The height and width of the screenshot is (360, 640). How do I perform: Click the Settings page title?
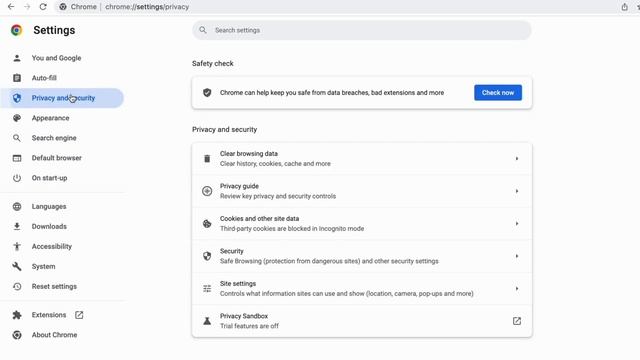coord(54,30)
